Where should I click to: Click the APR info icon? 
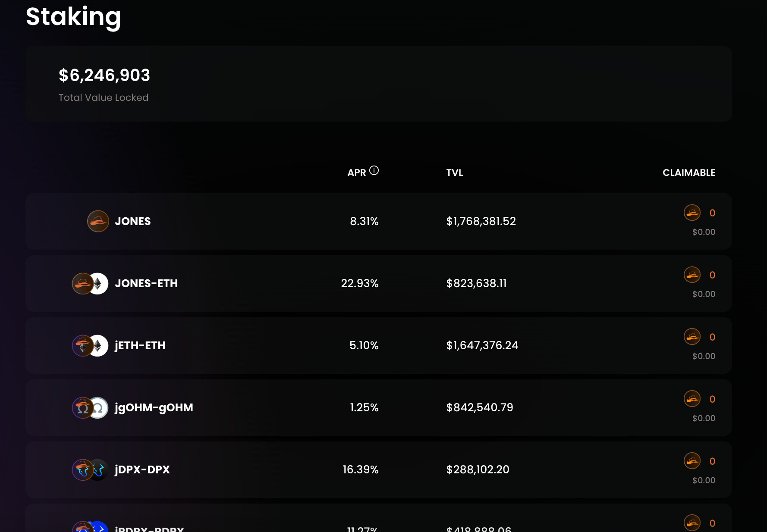point(374,170)
